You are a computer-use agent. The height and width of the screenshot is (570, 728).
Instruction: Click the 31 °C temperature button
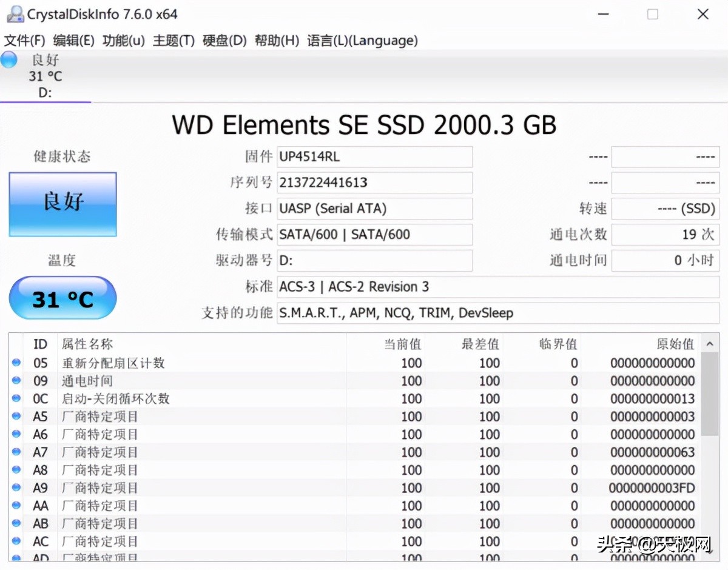(x=62, y=298)
